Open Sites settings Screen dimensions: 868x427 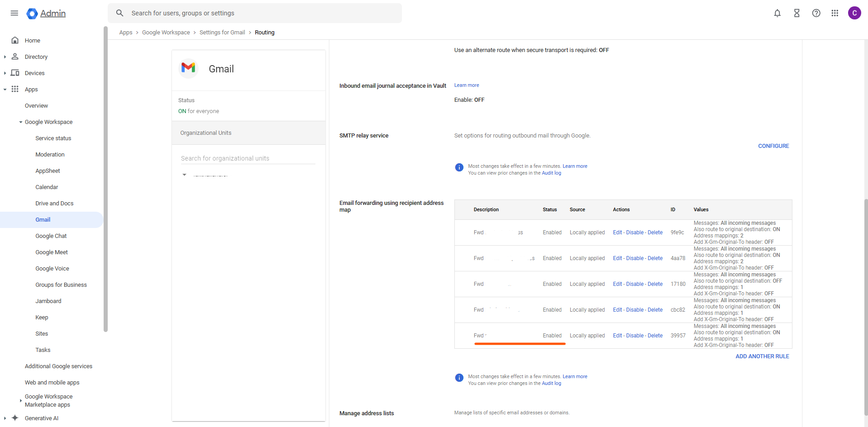pyautogui.click(x=42, y=333)
